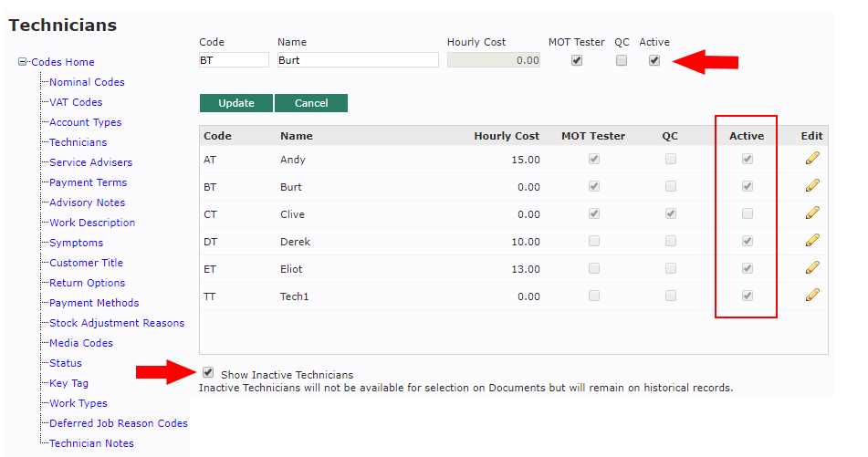This screenshot has width=868, height=457.
Task: Click the edit pencil for Derek
Action: 811,241
